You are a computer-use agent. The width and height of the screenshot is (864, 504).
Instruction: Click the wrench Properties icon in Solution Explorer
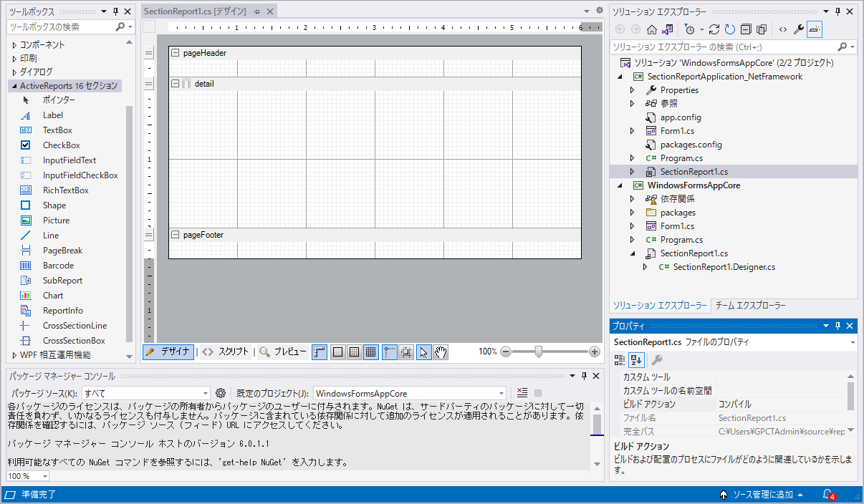tap(798, 29)
